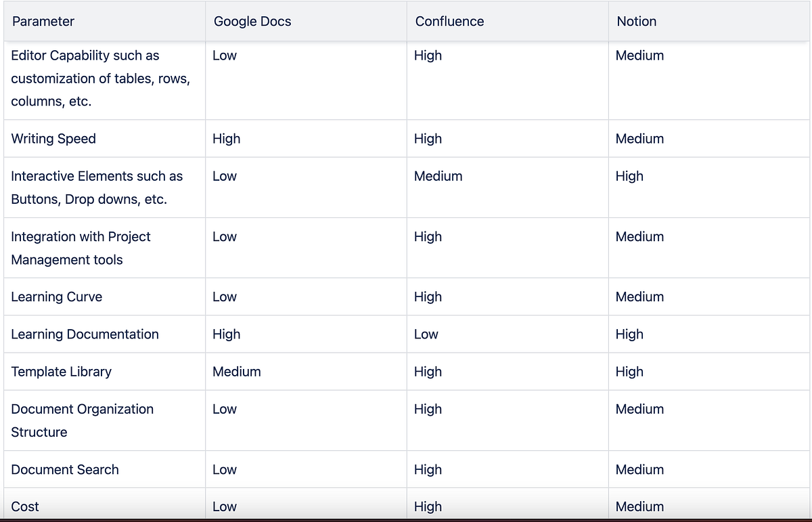Click the Template Library row label
The height and width of the screenshot is (522, 812).
62,372
